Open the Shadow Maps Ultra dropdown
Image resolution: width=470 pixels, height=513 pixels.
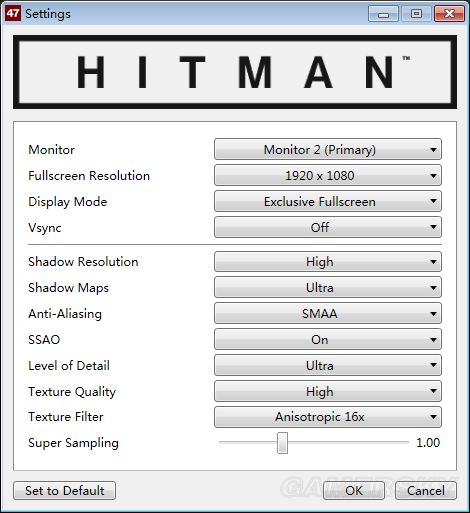(x=328, y=287)
